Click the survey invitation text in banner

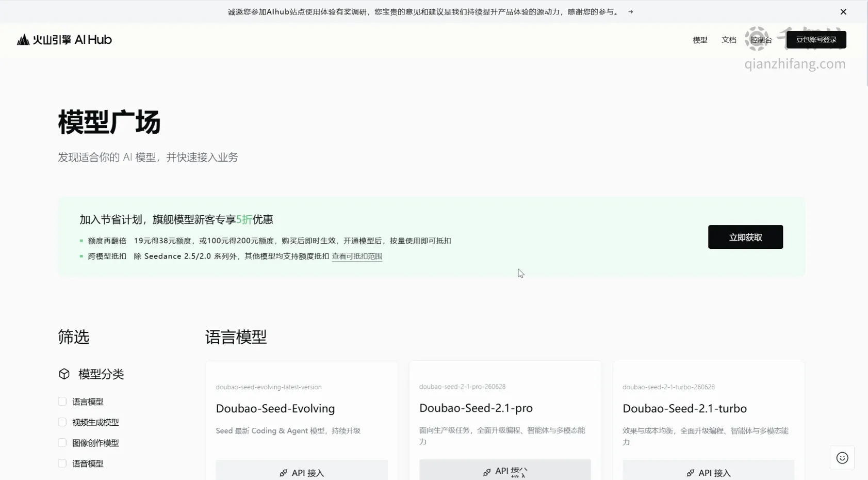(x=424, y=12)
